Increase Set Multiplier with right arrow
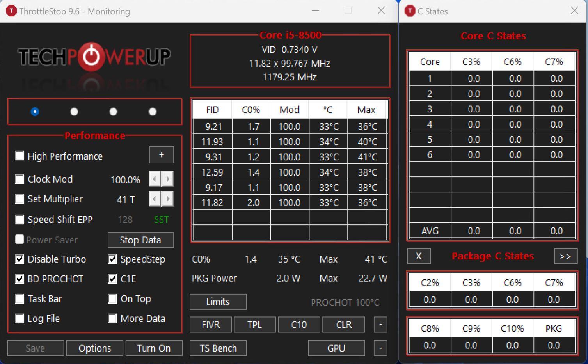 pos(168,199)
